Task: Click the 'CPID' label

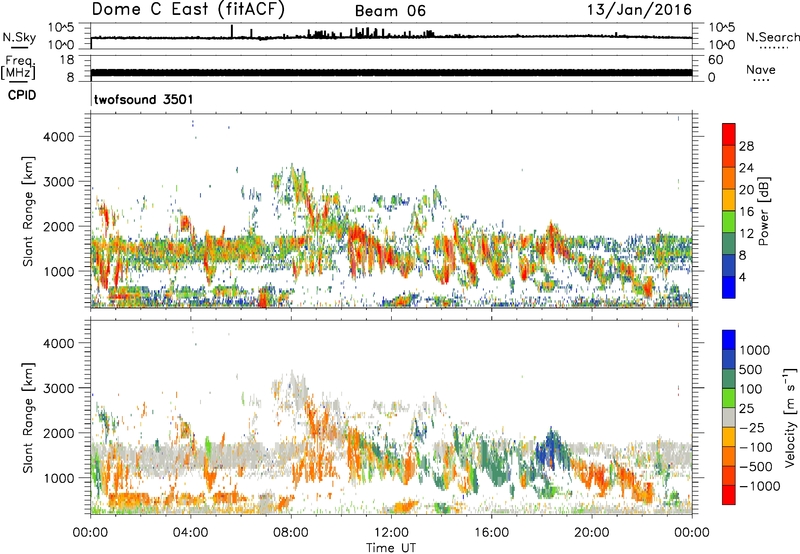Action: click(x=22, y=95)
